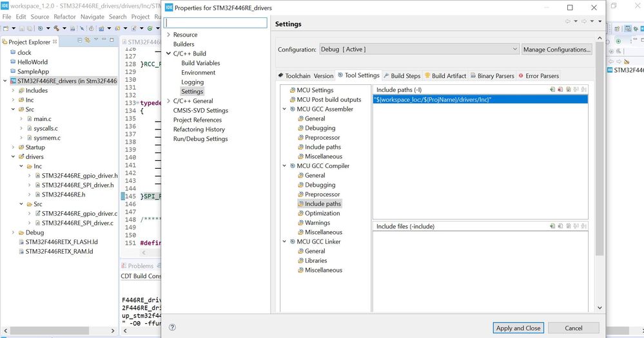Switch to the Build Steps tab
Viewport: 644px width, 338px height.
[x=402, y=75]
